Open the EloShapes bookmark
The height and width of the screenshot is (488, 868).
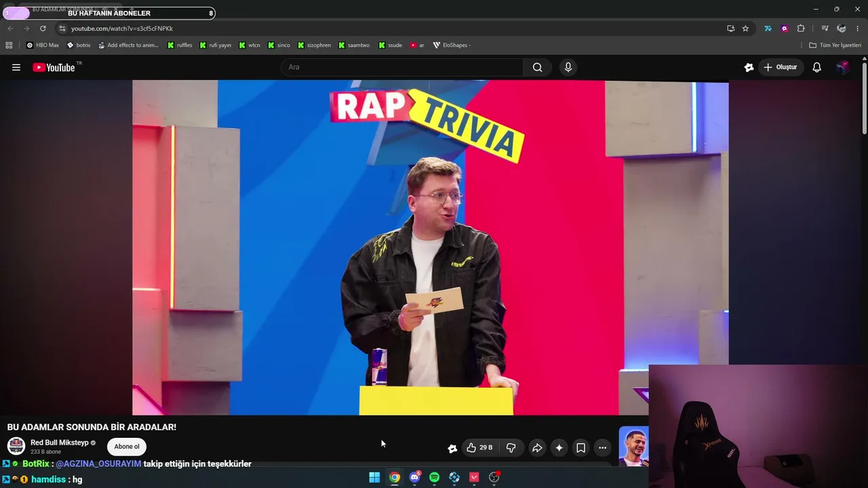pos(452,45)
